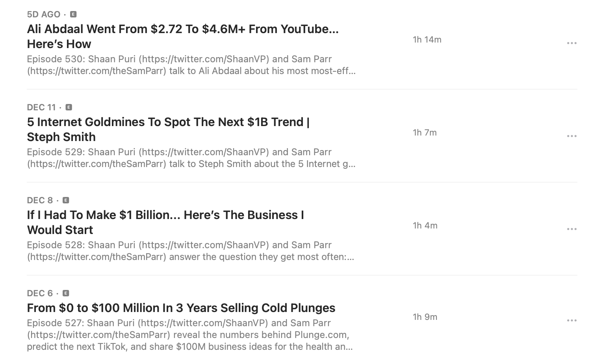Open more options for the Cold Plunges episode

[572, 320]
